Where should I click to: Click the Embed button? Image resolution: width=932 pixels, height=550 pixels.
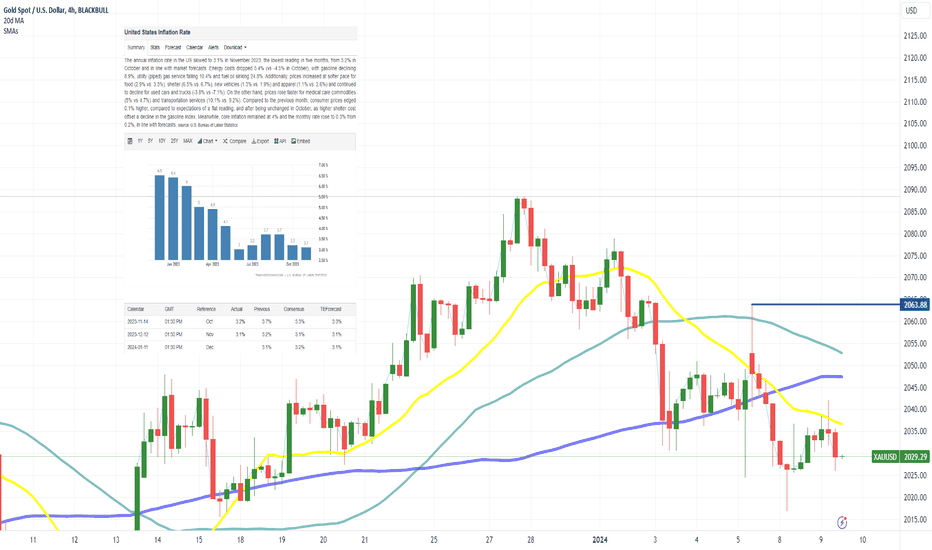pos(301,142)
